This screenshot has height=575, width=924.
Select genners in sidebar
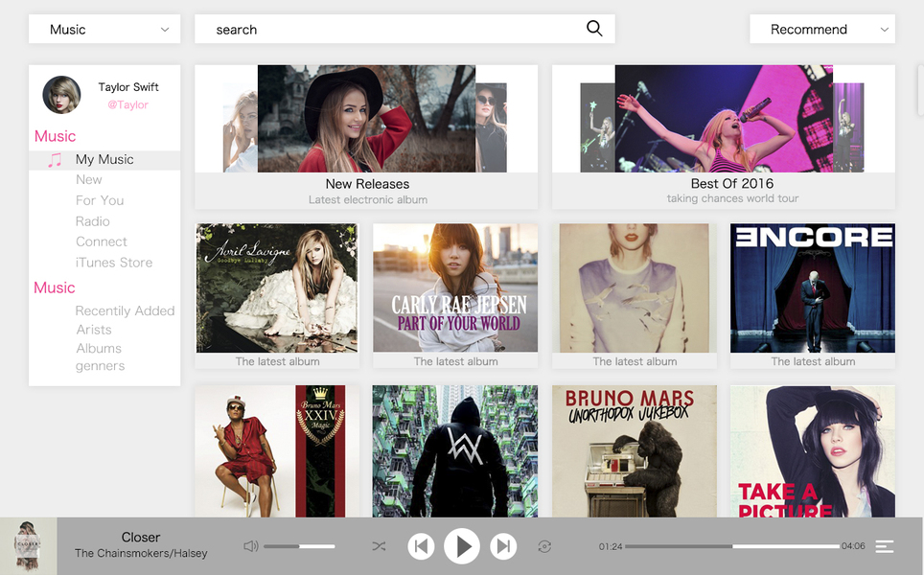tap(101, 366)
